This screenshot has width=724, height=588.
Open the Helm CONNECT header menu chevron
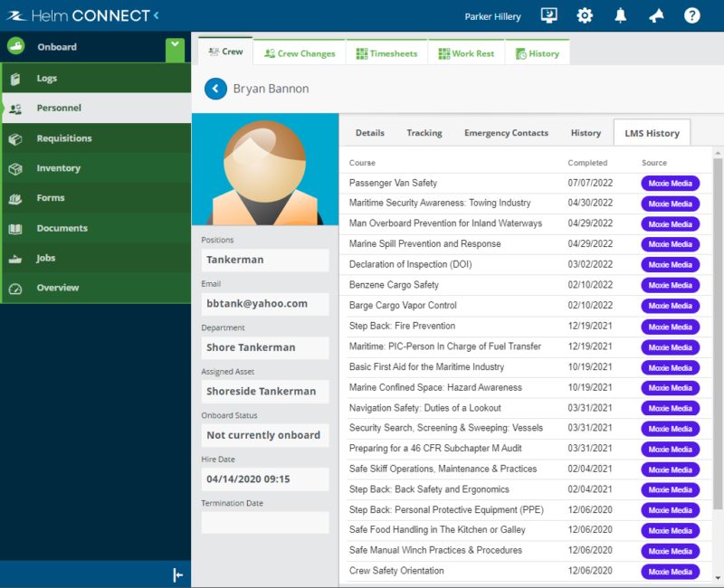pyautogui.click(x=156, y=15)
